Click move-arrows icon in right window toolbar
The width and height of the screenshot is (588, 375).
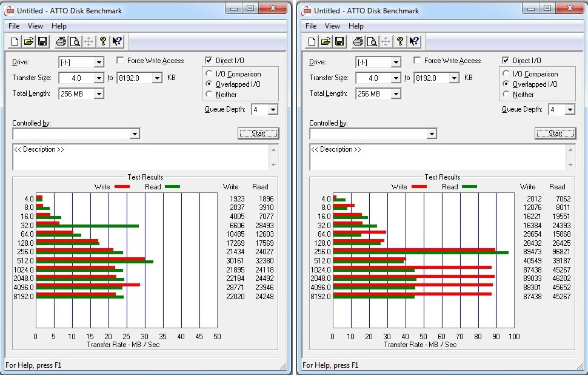point(386,41)
